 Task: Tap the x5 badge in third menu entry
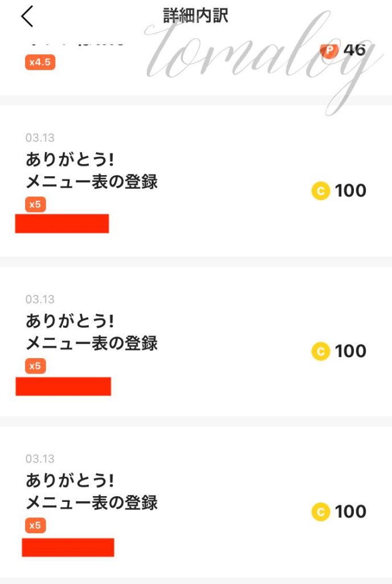35,525
